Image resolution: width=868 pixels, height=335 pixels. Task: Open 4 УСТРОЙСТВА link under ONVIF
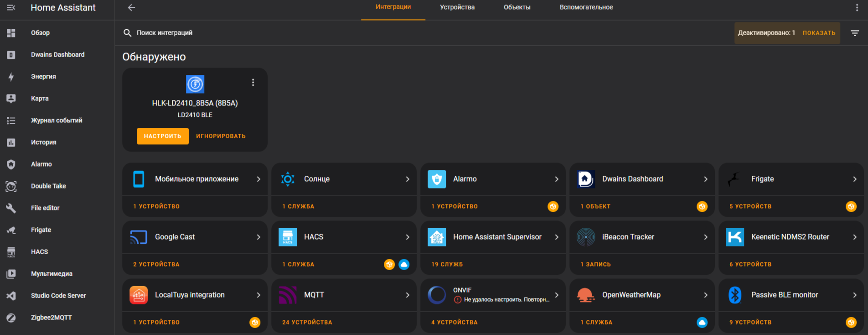point(455,322)
